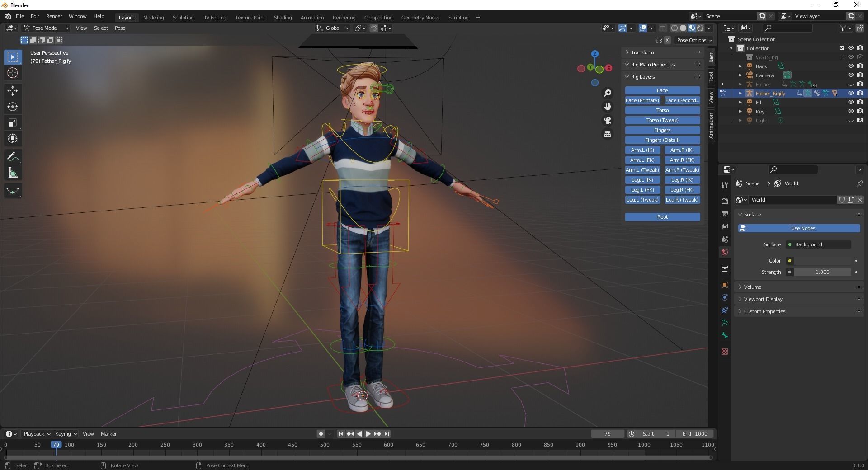Open Scene properties tab
Screen dimensions: 868x470
(725, 239)
